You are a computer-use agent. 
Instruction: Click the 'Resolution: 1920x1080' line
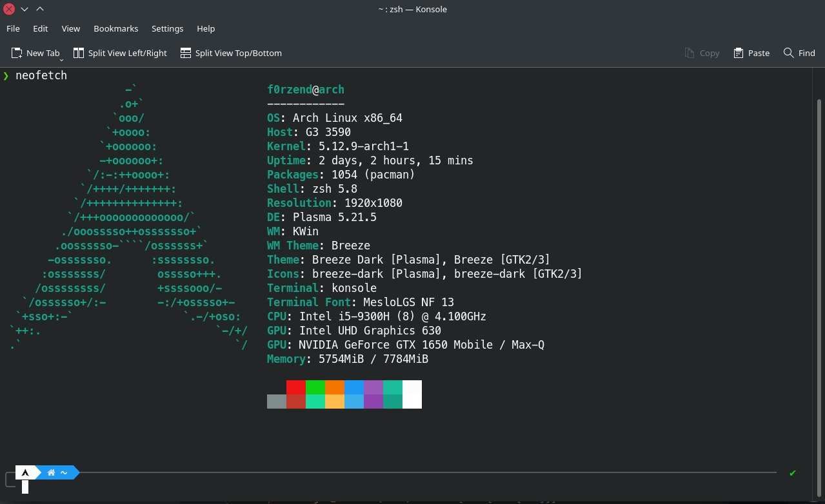[x=335, y=203]
